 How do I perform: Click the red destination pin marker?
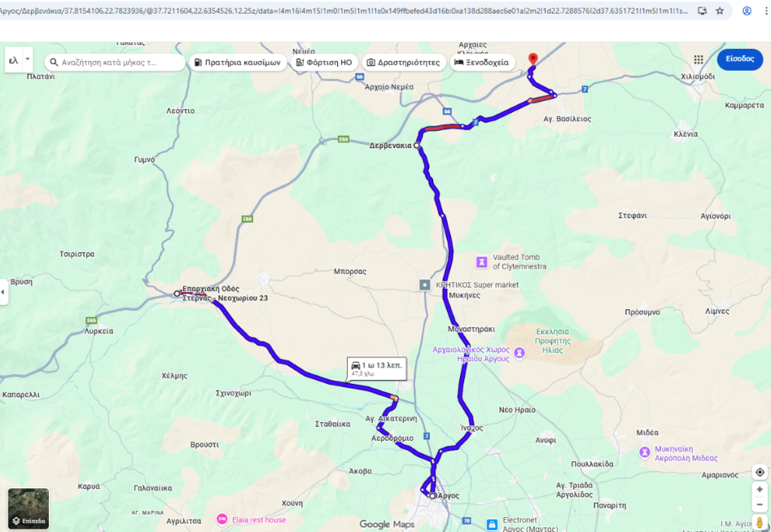coord(532,59)
